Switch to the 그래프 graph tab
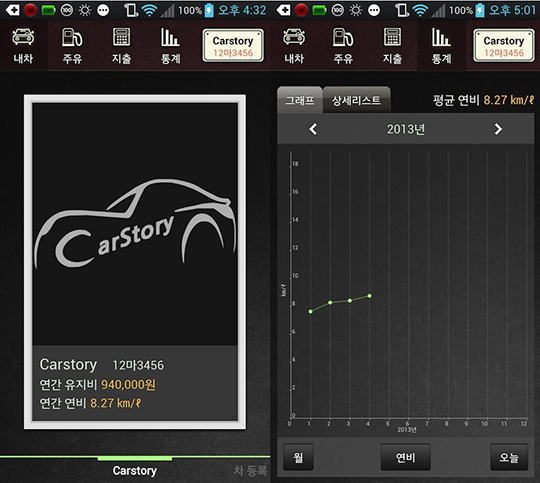The image size is (540, 483). click(300, 100)
